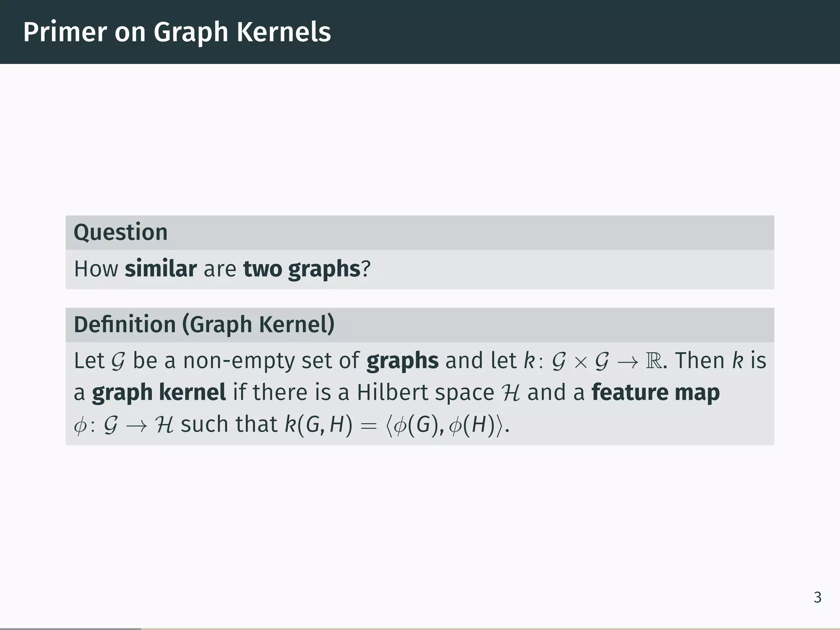Click the bold word 'similar'
840x630 pixels.
tap(161, 269)
